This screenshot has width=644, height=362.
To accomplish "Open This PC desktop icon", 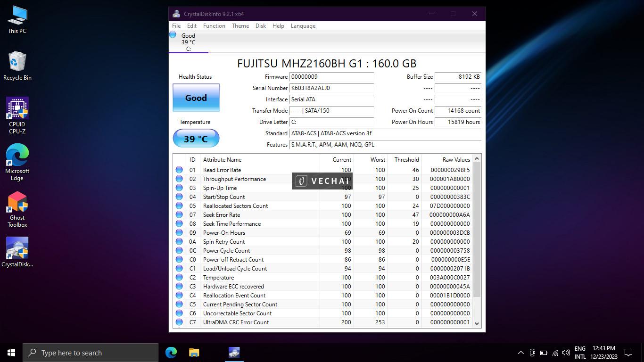I will click(17, 20).
